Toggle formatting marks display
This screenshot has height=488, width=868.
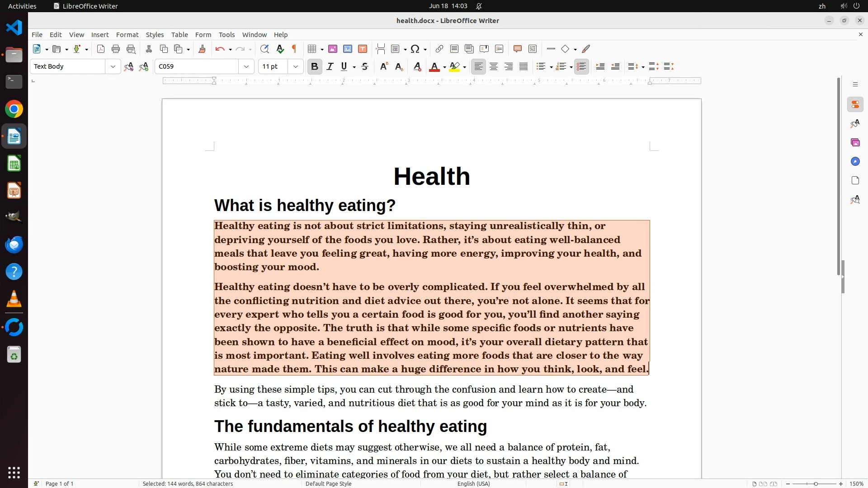click(294, 49)
